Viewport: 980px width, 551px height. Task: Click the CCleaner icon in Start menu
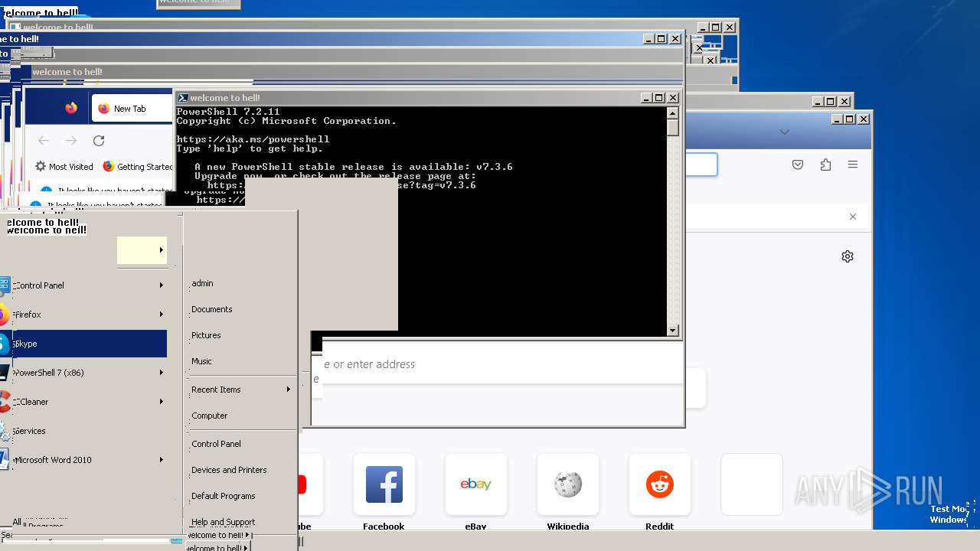click(4, 402)
